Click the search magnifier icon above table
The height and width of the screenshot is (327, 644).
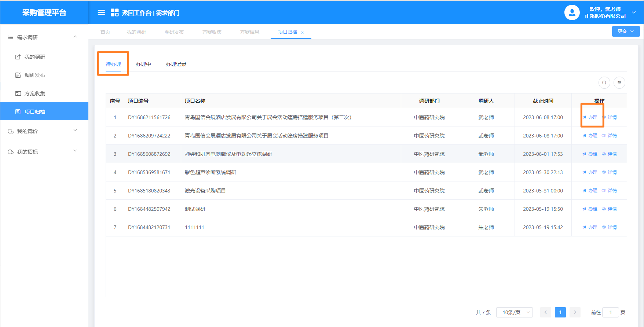pos(604,83)
